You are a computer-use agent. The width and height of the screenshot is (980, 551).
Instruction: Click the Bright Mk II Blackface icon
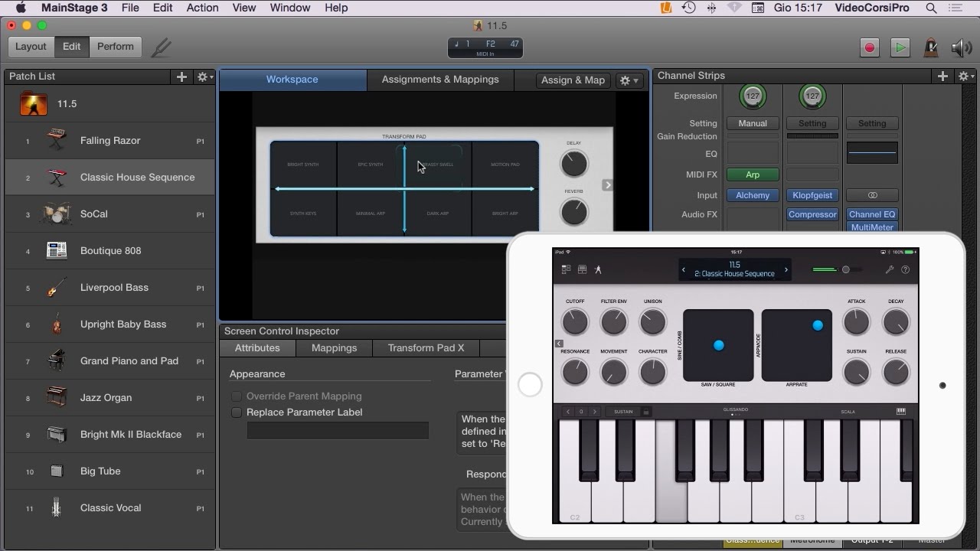[x=57, y=434]
